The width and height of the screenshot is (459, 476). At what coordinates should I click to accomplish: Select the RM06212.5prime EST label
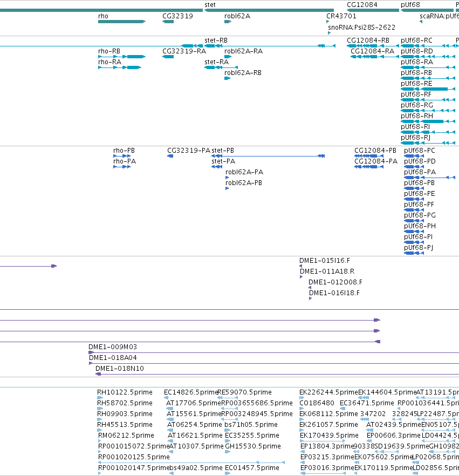[x=126, y=436]
